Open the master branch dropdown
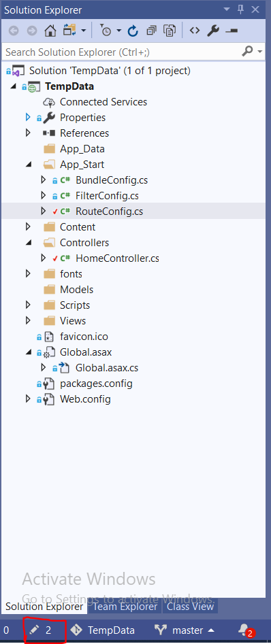271x644 pixels. pos(185,630)
